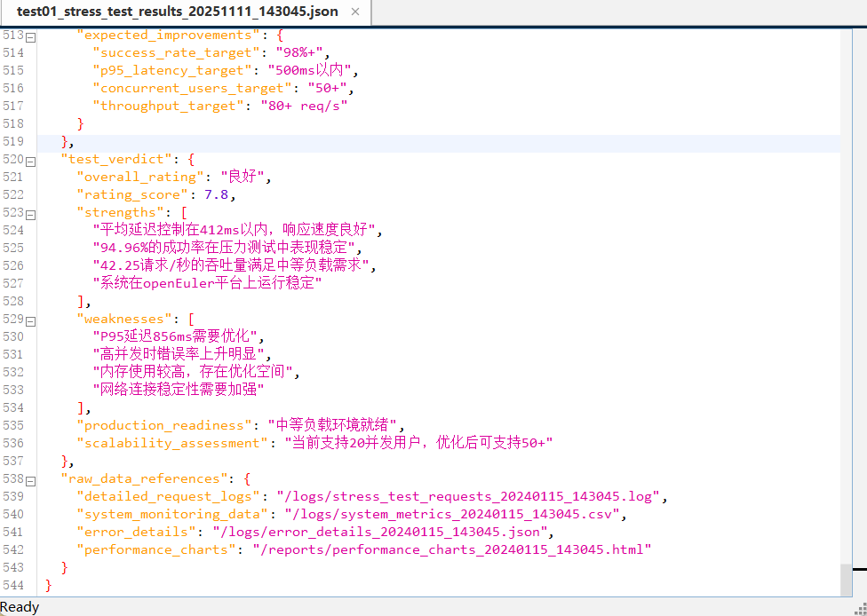
Task: Collapse the weaknesses array at line 529
Action: tap(31, 321)
